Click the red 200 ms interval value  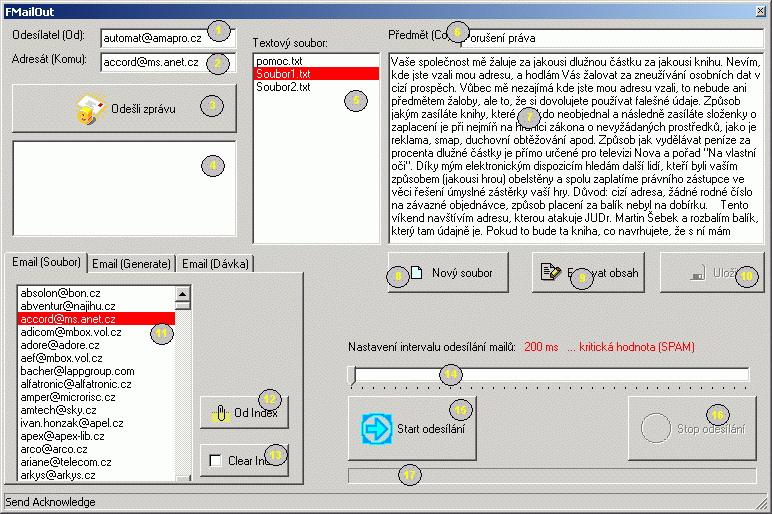click(x=541, y=347)
